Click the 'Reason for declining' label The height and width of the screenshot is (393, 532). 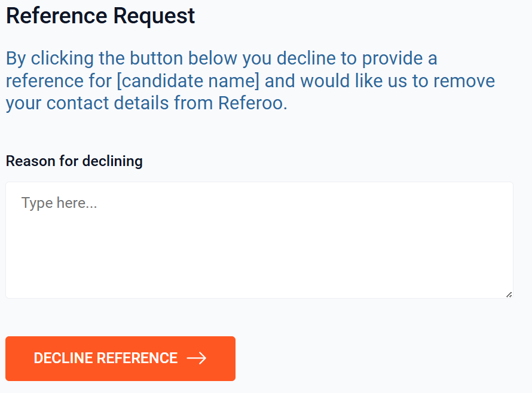tap(74, 161)
